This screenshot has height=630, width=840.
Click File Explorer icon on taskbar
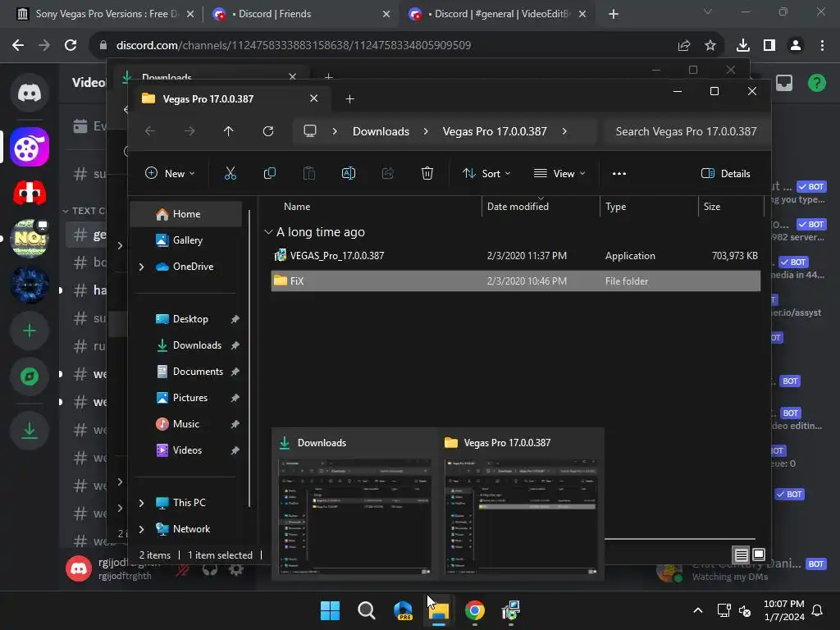(439, 610)
